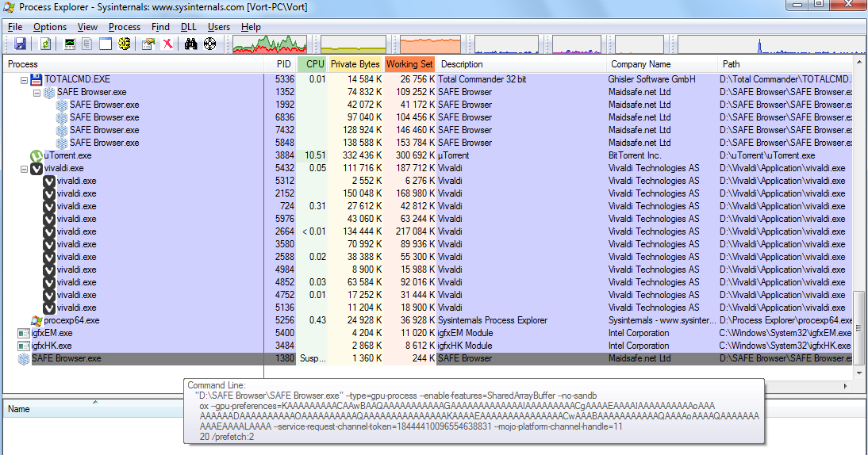Sort by the PID column header
868x455 pixels.
[281, 64]
